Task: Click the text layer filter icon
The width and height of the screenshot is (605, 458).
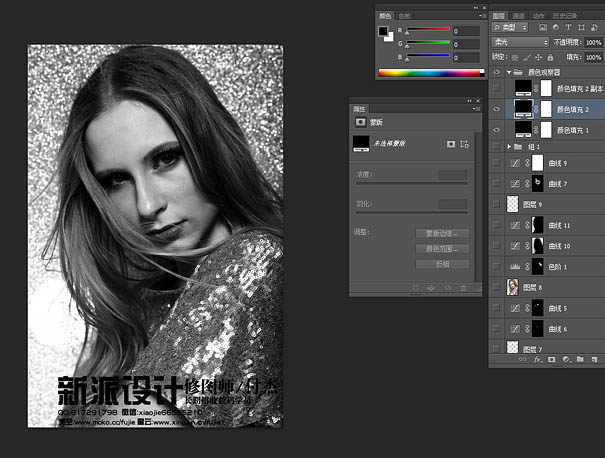Action: click(x=568, y=29)
